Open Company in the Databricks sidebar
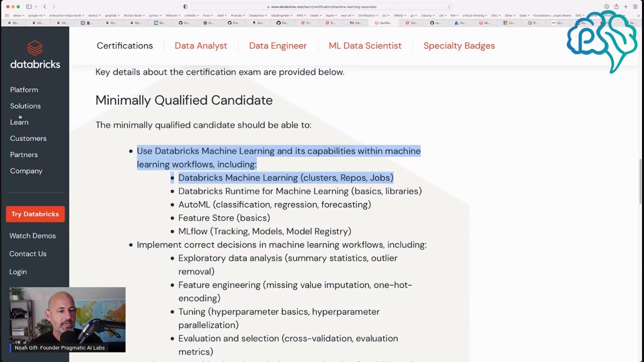The width and height of the screenshot is (644, 362). [x=26, y=171]
